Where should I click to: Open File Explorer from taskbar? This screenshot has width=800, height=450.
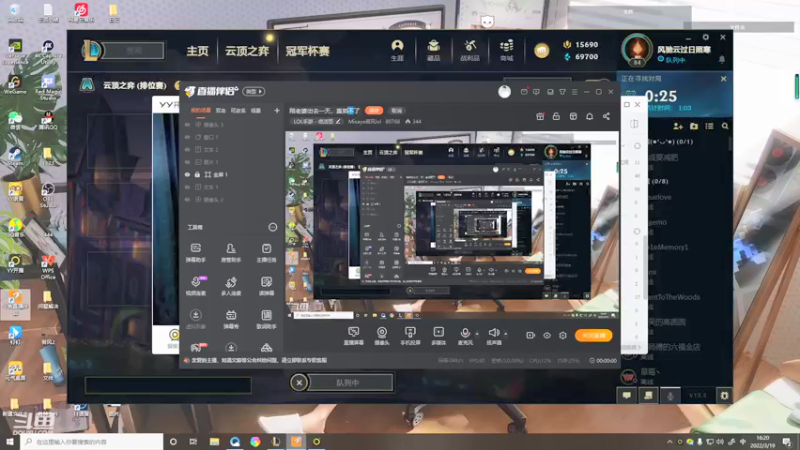pos(214,442)
